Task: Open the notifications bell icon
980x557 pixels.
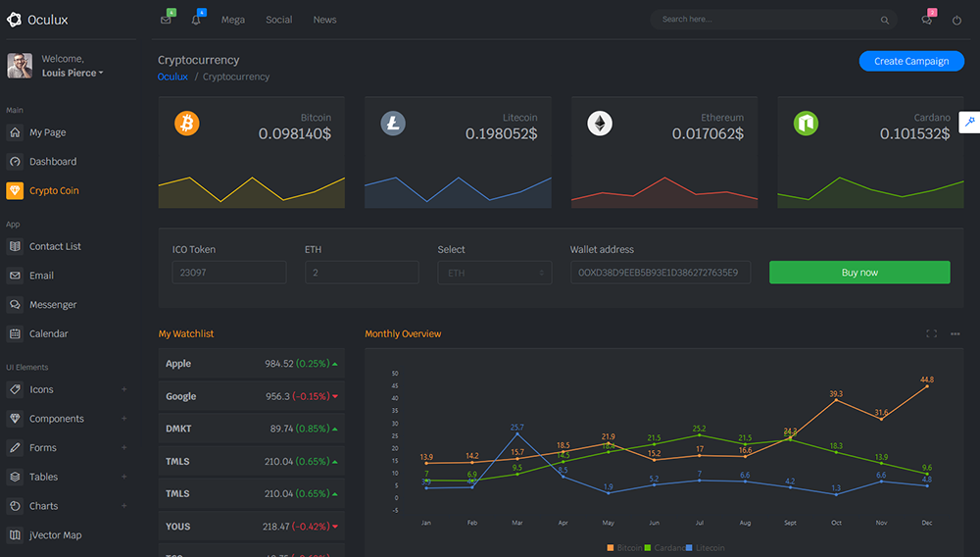Action: [x=196, y=20]
